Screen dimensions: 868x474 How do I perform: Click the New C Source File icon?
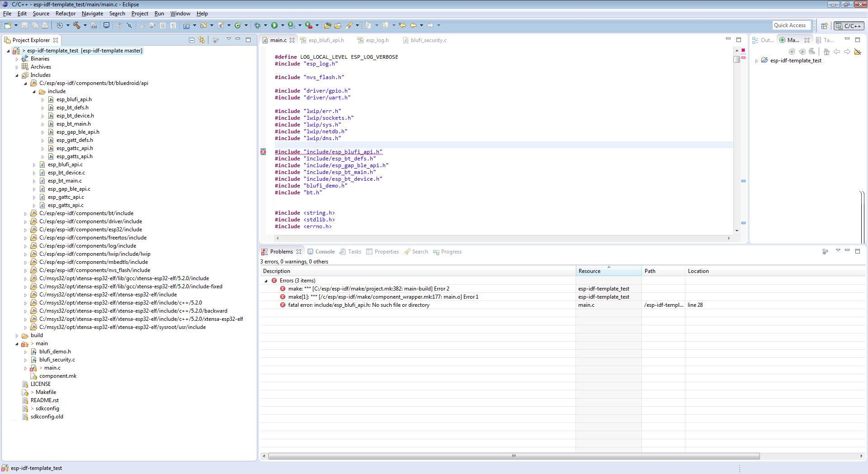tap(221, 25)
